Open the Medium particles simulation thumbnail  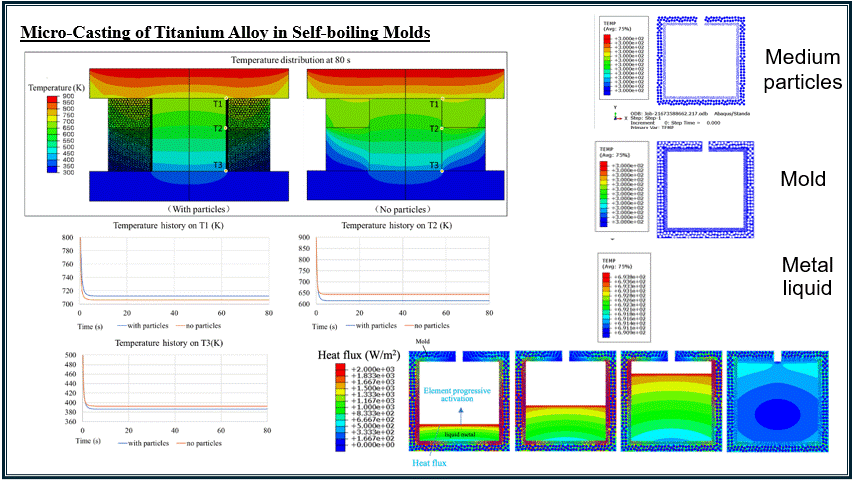pyautogui.click(x=701, y=60)
